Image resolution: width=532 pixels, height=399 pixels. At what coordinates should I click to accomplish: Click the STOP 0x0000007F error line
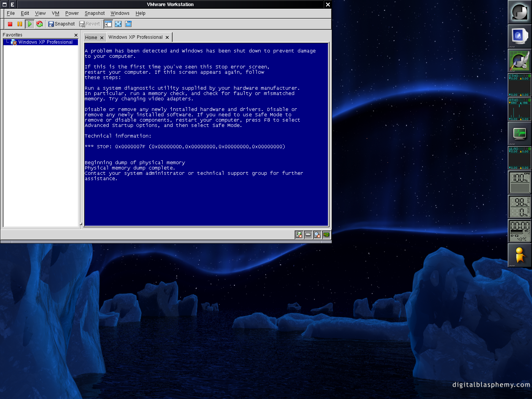[185, 147]
